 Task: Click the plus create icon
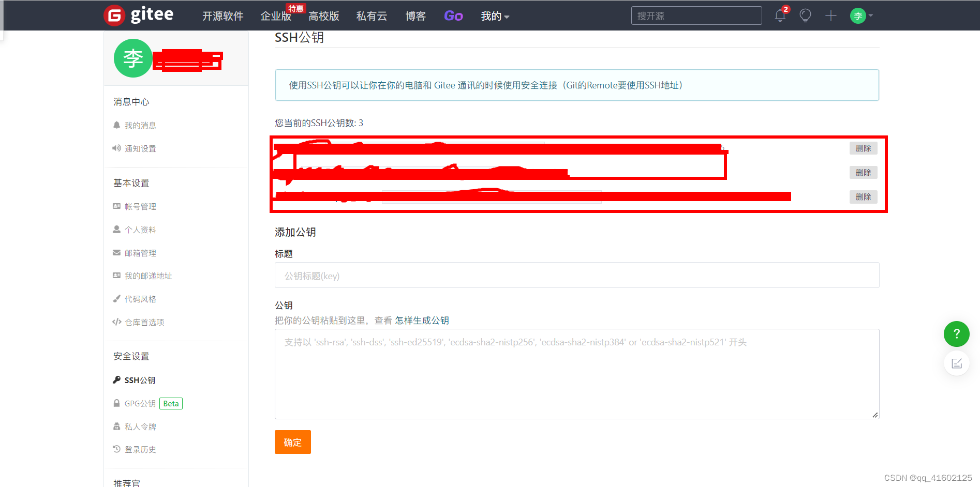coord(831,16)
